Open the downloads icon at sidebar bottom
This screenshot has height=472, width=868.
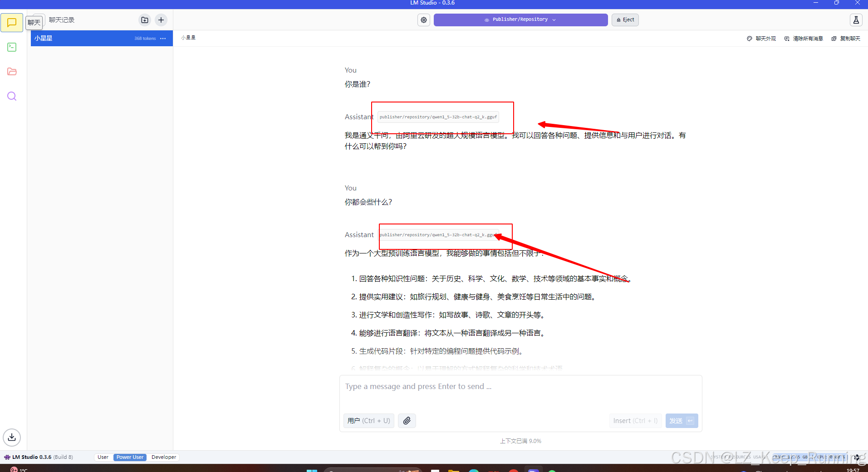(12, 437)
